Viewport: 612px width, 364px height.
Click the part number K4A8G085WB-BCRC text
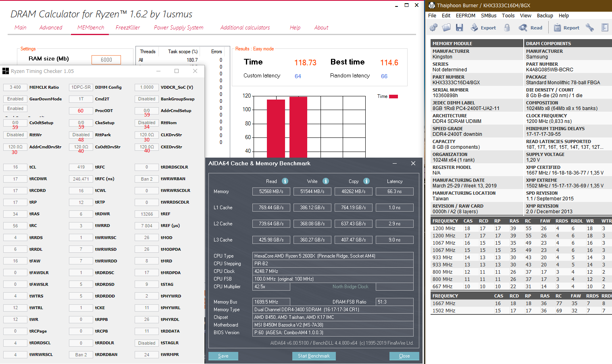coord(550,70)
